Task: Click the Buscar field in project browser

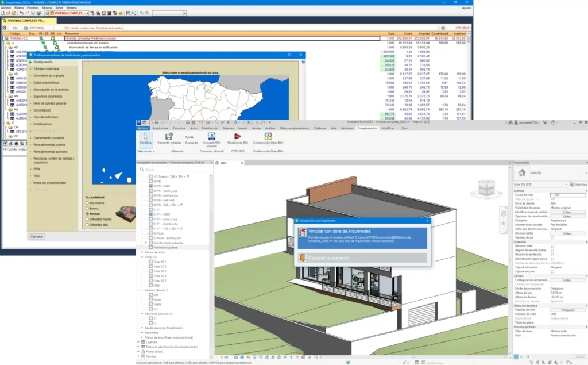Action: tap(176, 170)
